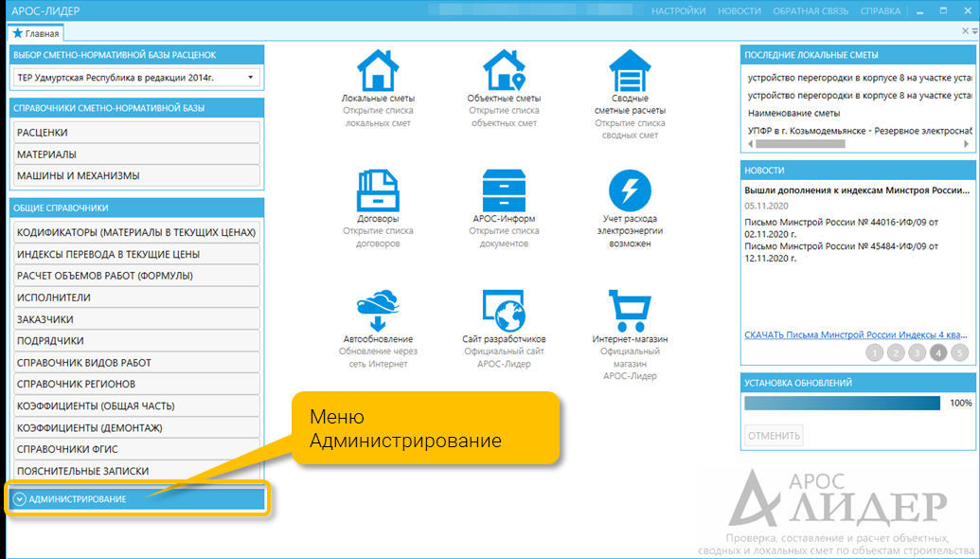Go to news page 5
Screen dimensions: 980x559
[959, 352]
